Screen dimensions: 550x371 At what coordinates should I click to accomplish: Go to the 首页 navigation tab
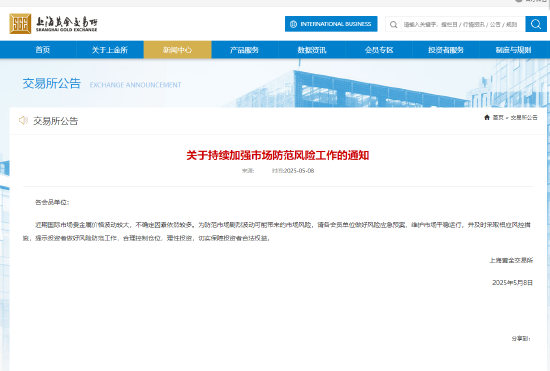coord(42,50)
